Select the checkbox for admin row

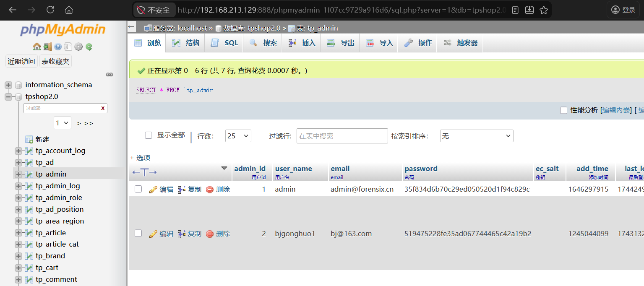(x=138, y=189)
